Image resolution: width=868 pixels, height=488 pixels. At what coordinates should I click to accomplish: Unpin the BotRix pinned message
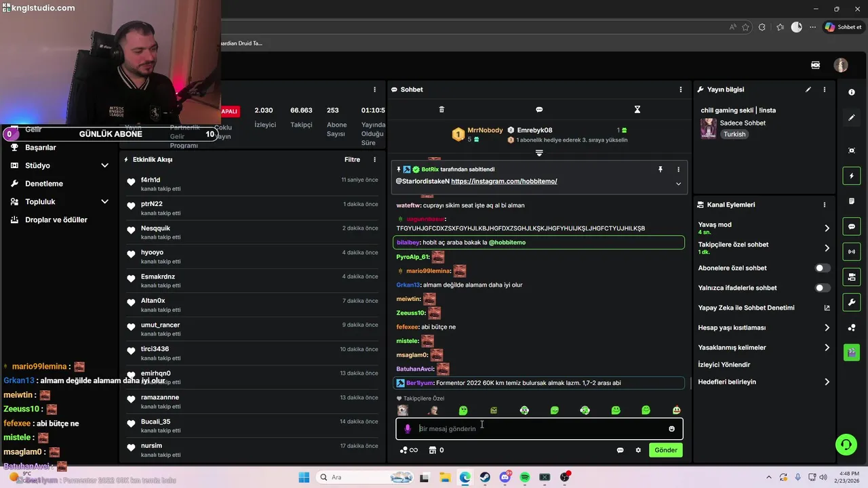click(660, 169)
